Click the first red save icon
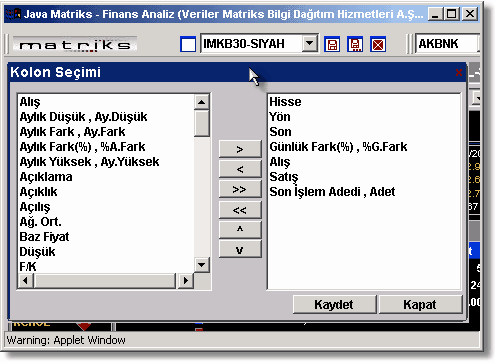Viewport: 495px width, 363px height. [x=332, y=44]
